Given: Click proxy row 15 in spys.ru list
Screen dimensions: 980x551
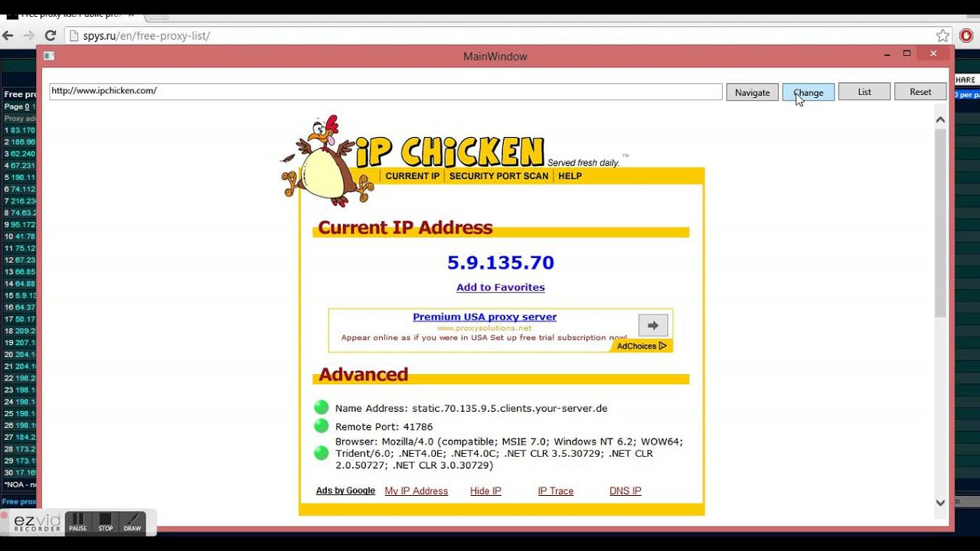Looking at the screenshot, I should [19, 295].
